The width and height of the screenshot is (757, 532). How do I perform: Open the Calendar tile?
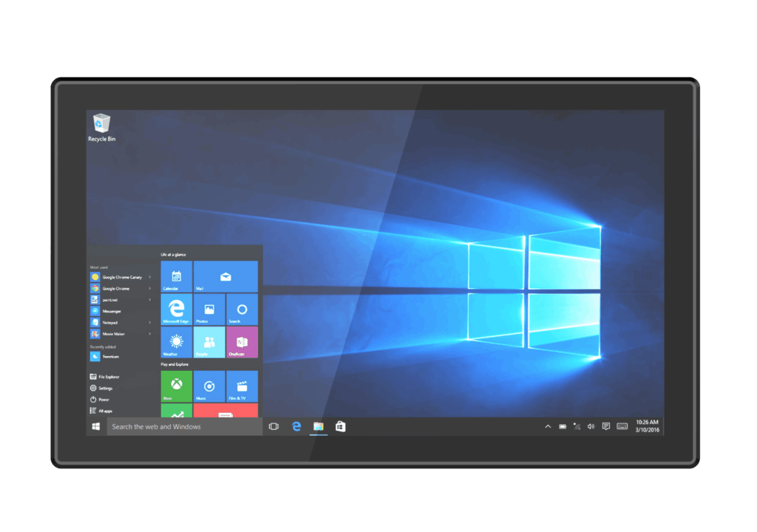pos(176,276)
